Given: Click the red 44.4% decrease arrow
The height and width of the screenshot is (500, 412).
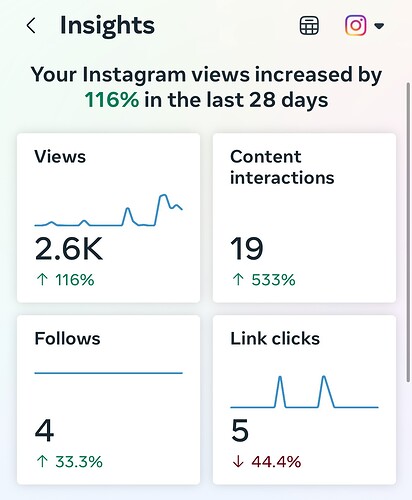Looking at the screenshot, I should (238, 462).
